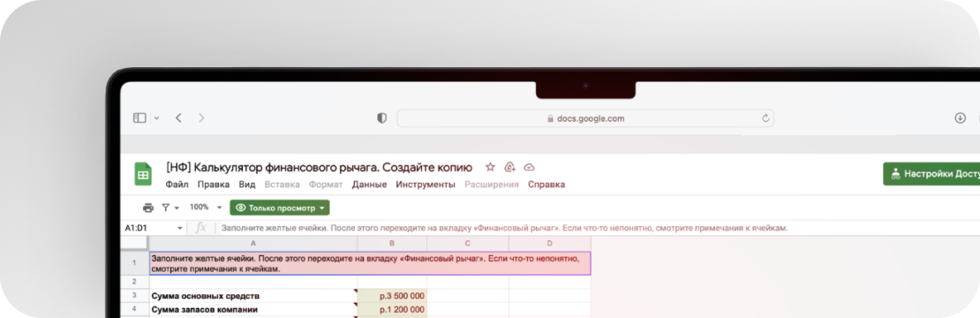
Task: Expand the name box dropdown arrow
Action: [x=180, y=229]
